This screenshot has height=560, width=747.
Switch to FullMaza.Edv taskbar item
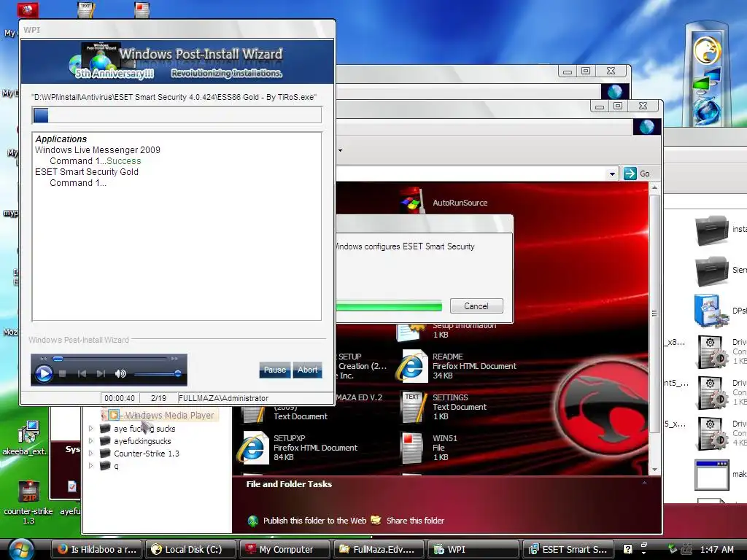379,550
